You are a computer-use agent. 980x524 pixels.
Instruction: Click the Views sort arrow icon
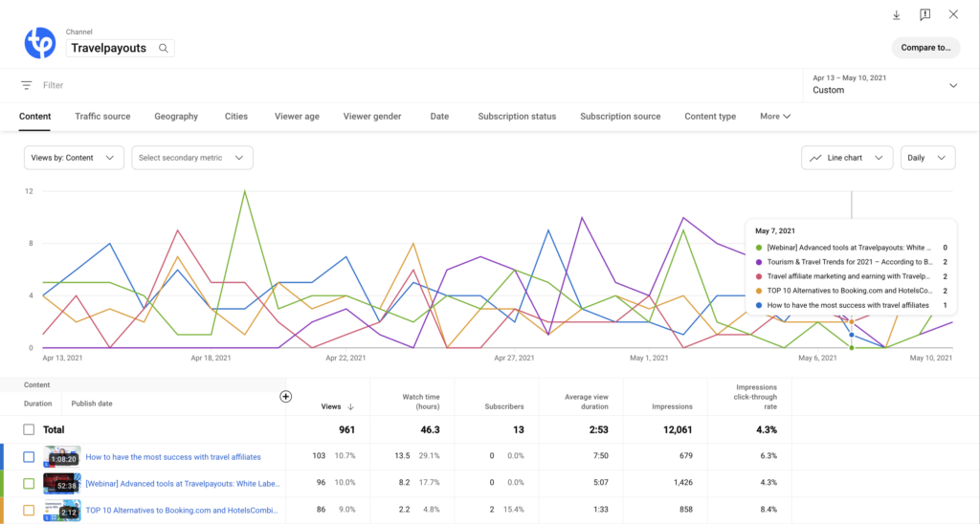pos(350,406)
